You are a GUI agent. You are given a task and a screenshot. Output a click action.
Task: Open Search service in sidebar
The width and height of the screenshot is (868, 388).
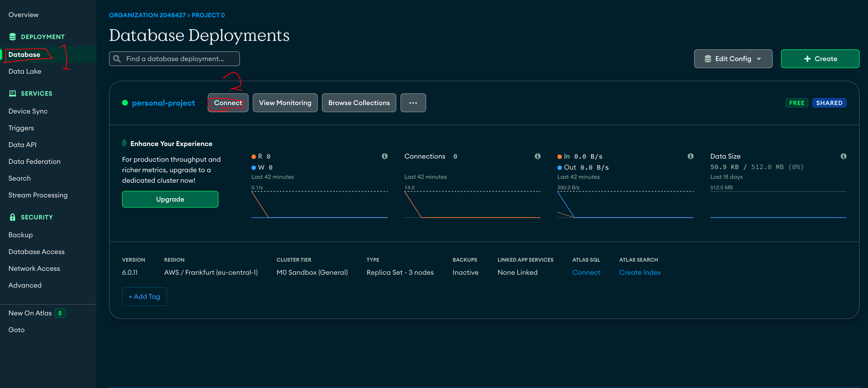point(20,179)
